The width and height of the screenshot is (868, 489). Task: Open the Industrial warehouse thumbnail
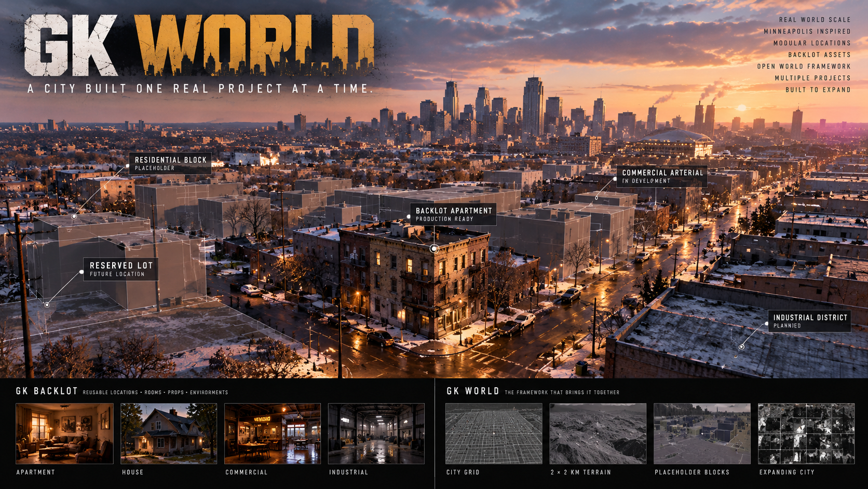point(376,433)
